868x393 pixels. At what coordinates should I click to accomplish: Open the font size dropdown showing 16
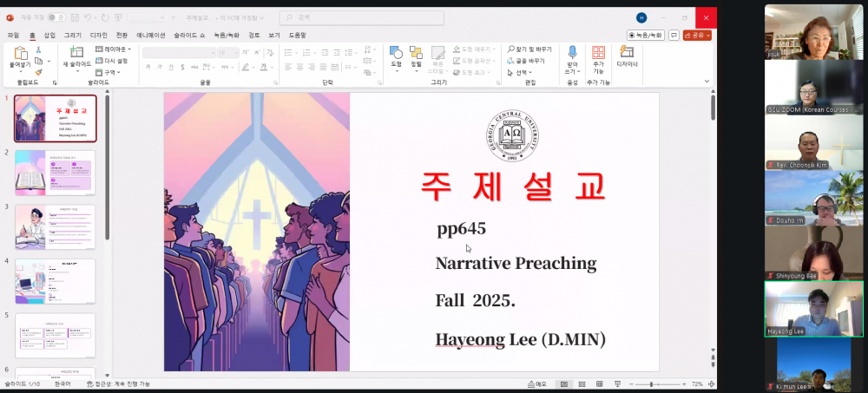coord(227,53)
